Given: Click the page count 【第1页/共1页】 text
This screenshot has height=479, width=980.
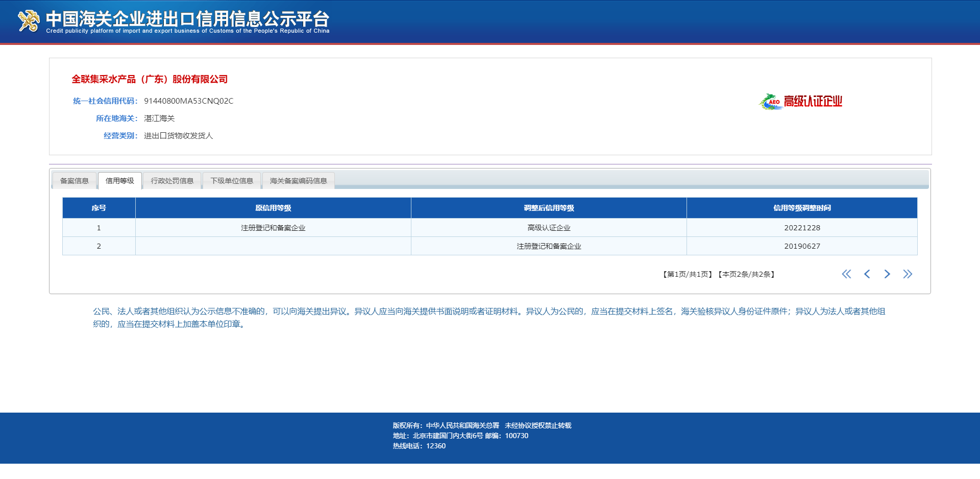Looking at the screenshot, I should (x=688, y=274).
